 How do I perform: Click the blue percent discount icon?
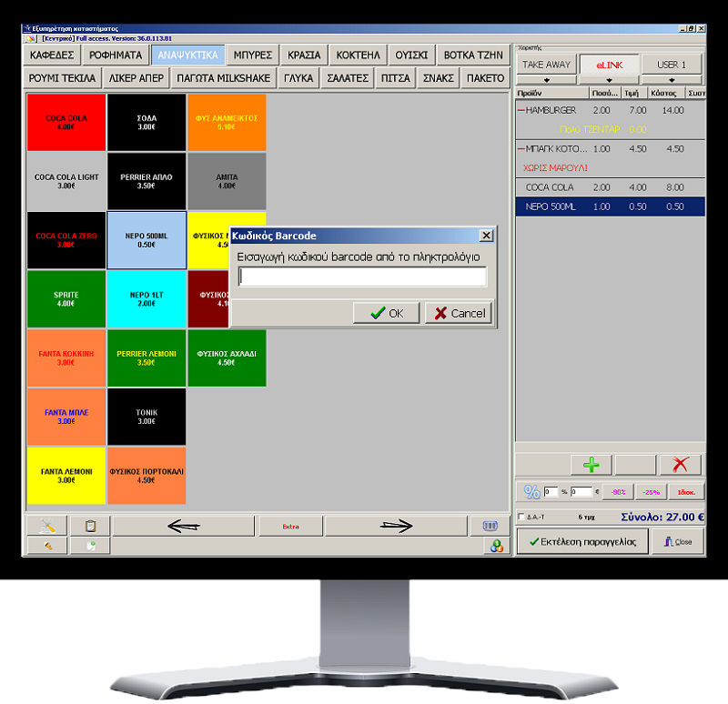pos(532,492)
